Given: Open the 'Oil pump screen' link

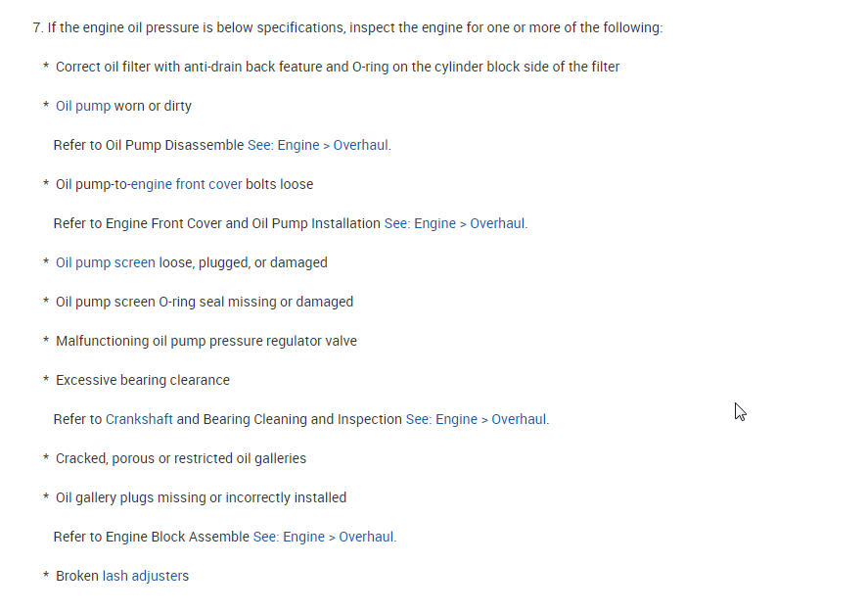Looking at the screenshot, I should [x=105, y=262].
